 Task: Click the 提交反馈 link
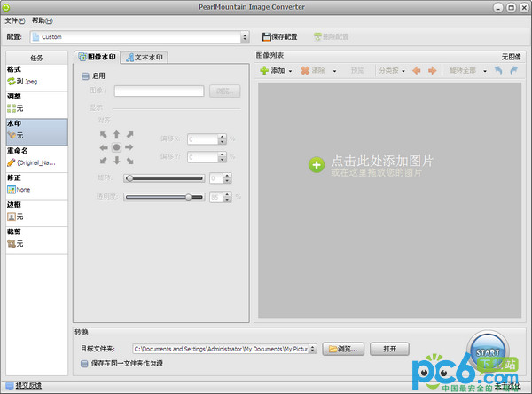click(28, 386)
